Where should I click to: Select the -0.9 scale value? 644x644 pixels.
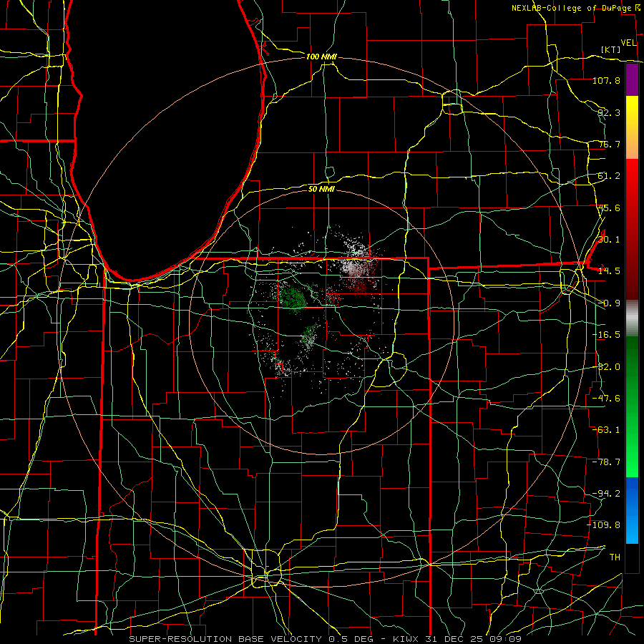[x=609, y=303]
